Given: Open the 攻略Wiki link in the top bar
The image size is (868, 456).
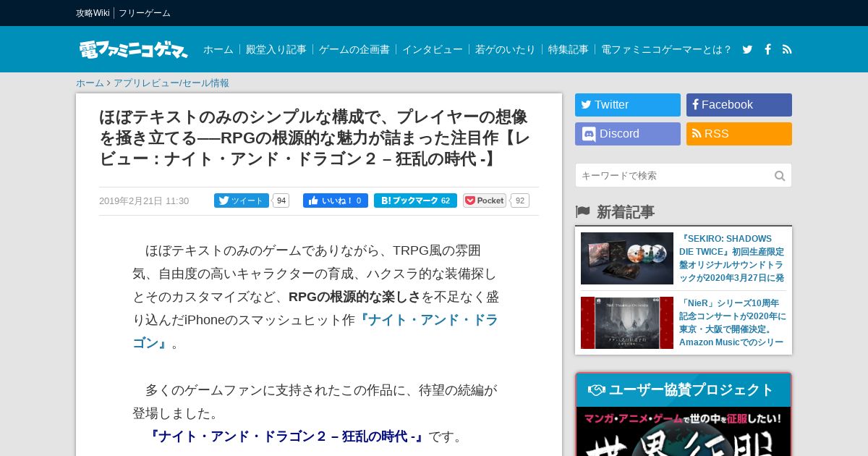Looking at the screenshot, I should [x=93, y=13].
